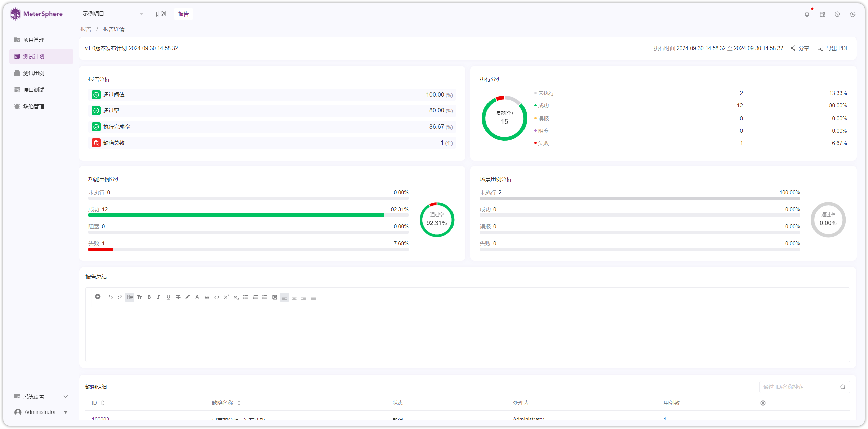
Task: Right-align the summary text
Action: [303, 297]
